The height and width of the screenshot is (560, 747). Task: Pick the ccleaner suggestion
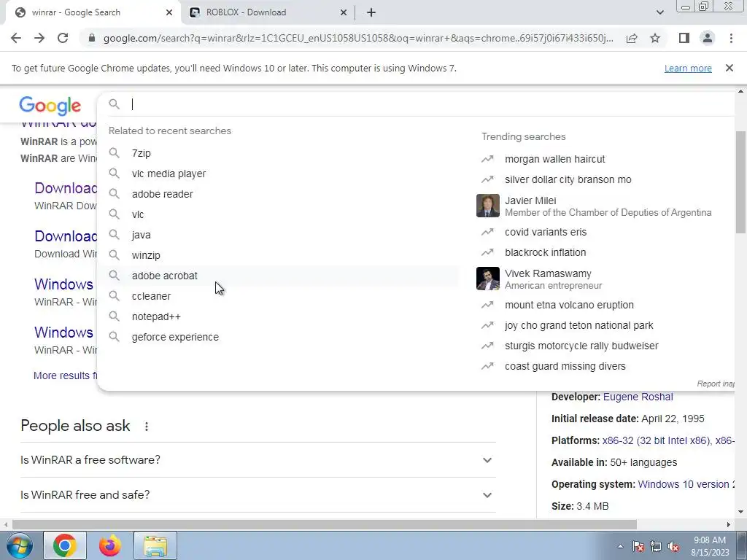click(278, 296)
